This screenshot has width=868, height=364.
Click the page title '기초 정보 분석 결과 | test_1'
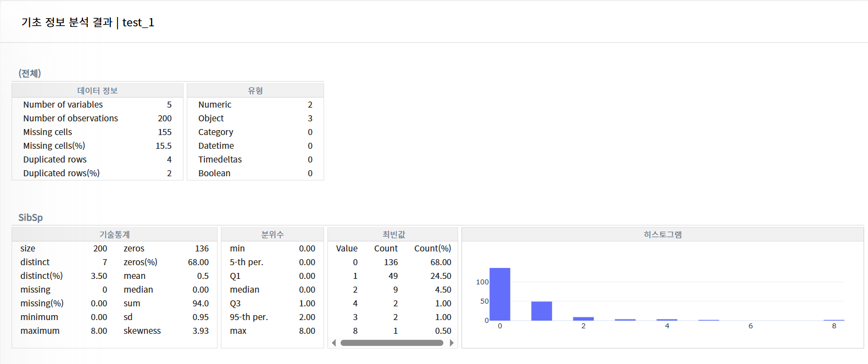tap(88, 23)
